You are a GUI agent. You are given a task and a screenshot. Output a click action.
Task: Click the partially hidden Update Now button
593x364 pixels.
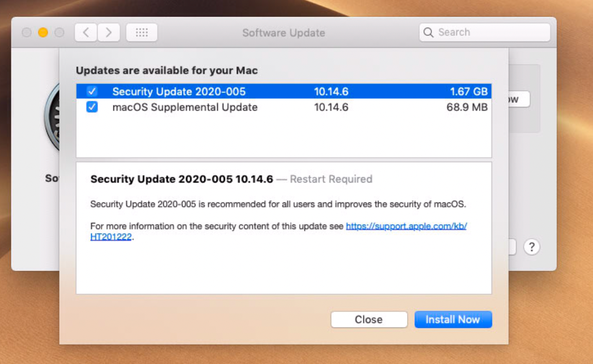coord(519,100)
